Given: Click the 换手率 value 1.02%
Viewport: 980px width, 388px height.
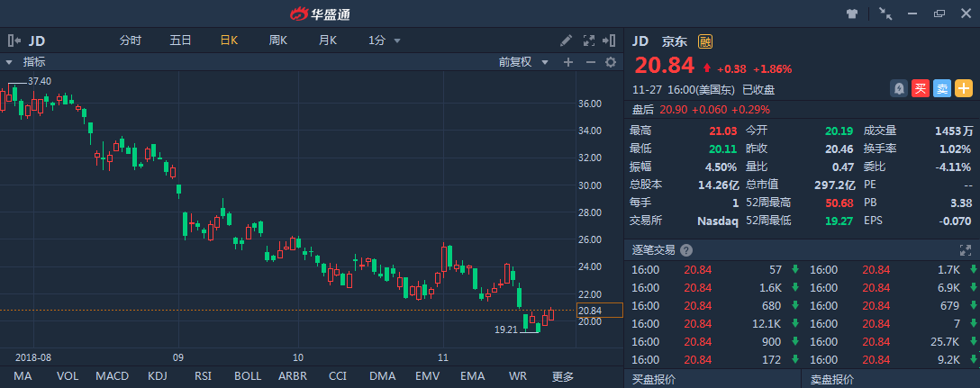Looking at the screenshot, I should point(954,149).
